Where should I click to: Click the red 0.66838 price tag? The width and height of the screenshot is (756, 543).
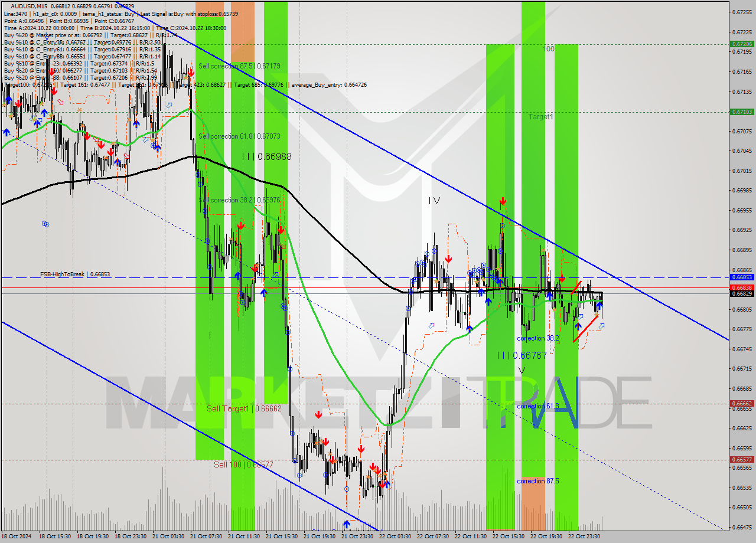pyautogui.click(x=742, y=287)
